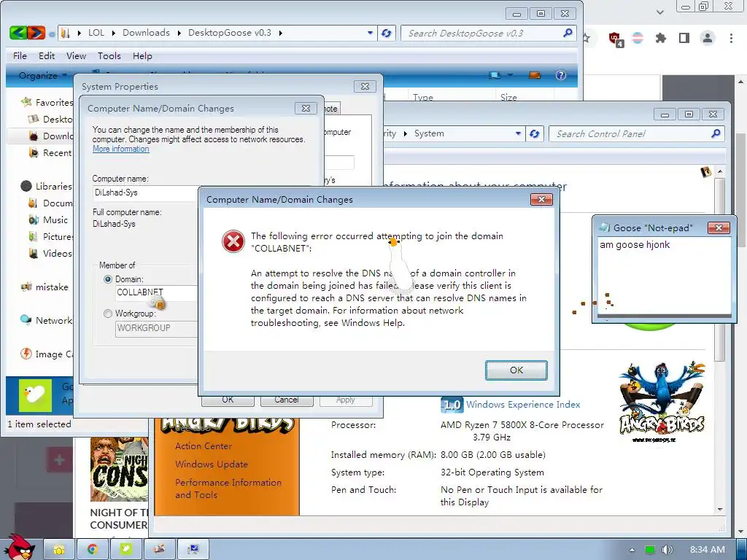
Task: Open the Windows Experience Index link
Action: pos(522,404)
